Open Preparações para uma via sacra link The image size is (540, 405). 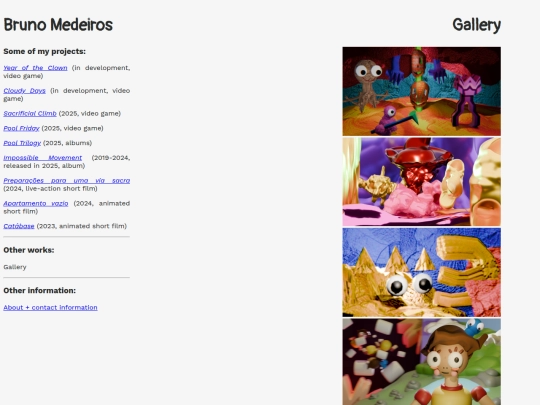coord(67,180)
